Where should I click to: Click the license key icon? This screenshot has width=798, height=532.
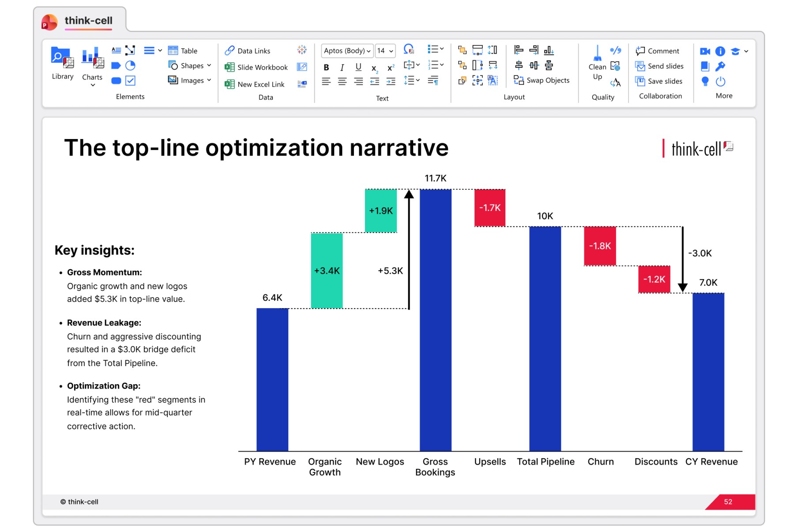click(x=720, y=66)
